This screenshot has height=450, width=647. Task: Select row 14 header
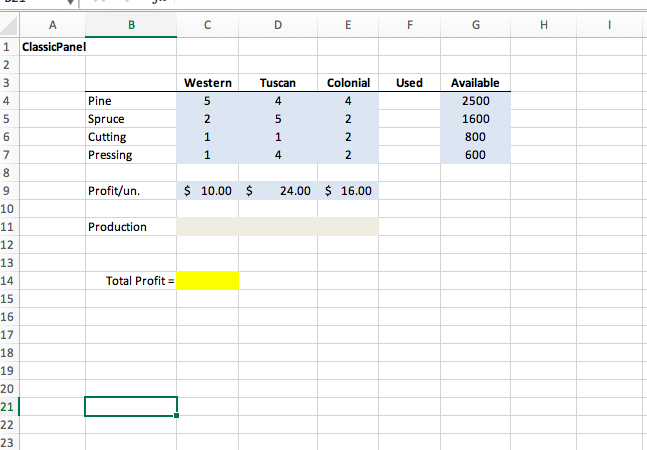9,281
